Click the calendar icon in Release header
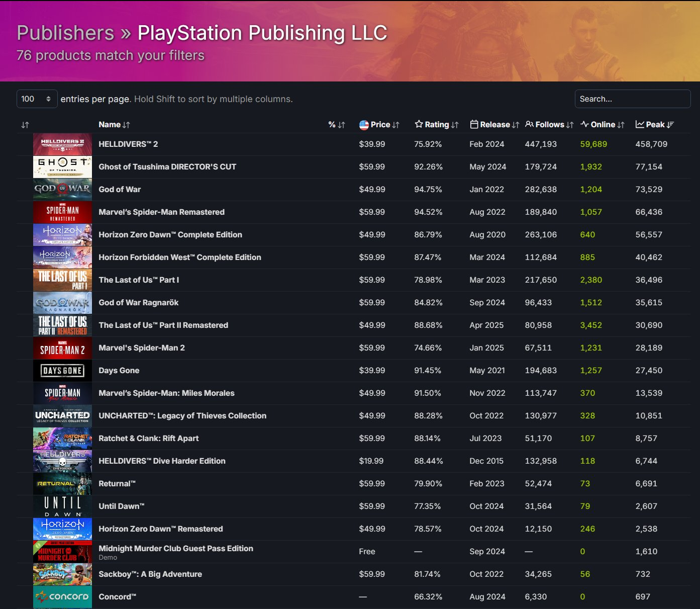 point(474,124)
